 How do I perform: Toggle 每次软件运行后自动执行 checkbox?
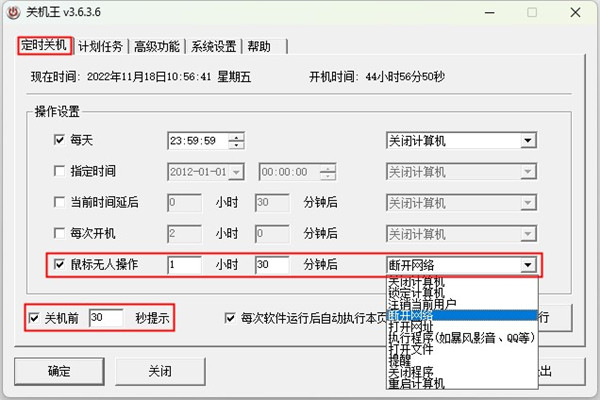[230, 318]
